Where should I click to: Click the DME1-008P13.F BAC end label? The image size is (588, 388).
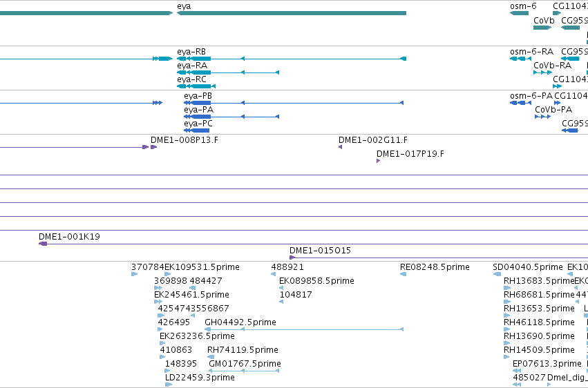(184, 140)
